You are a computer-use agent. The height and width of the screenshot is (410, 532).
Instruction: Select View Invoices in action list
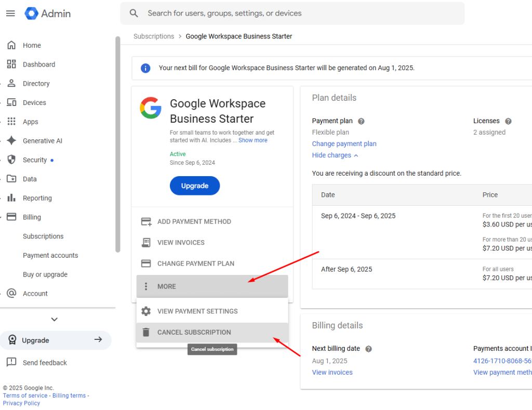click(x=212, y=243)
